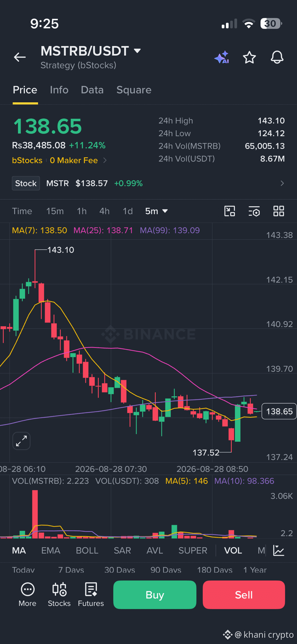Select the 180 Days range
297x644 pixels.
point(214,570)
